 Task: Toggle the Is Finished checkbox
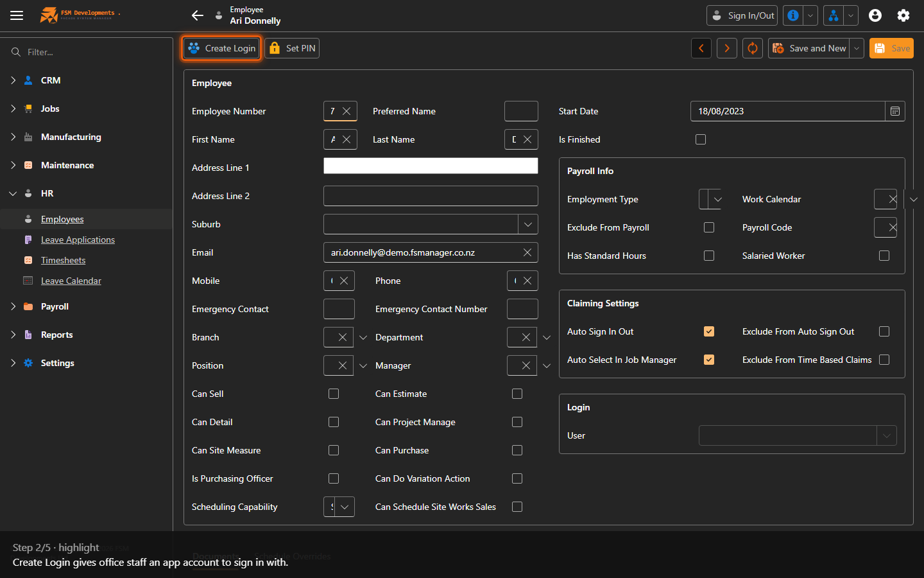[701, 139]
